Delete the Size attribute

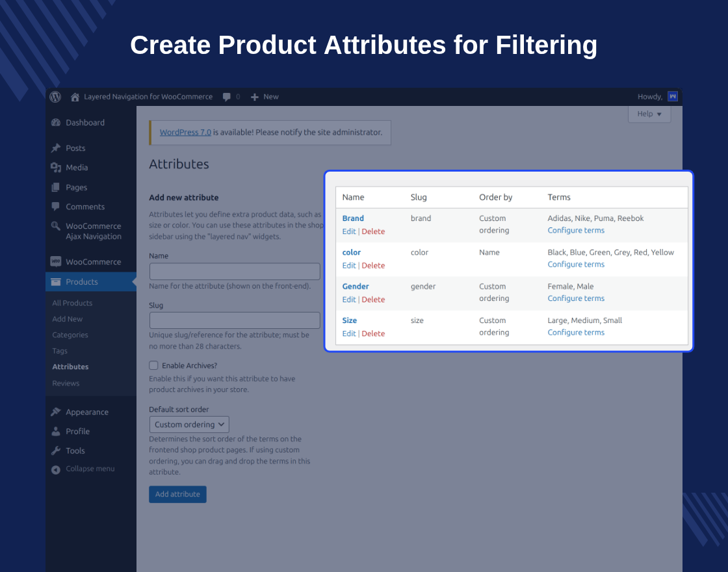pyautogui.click(x=373, y=333)
